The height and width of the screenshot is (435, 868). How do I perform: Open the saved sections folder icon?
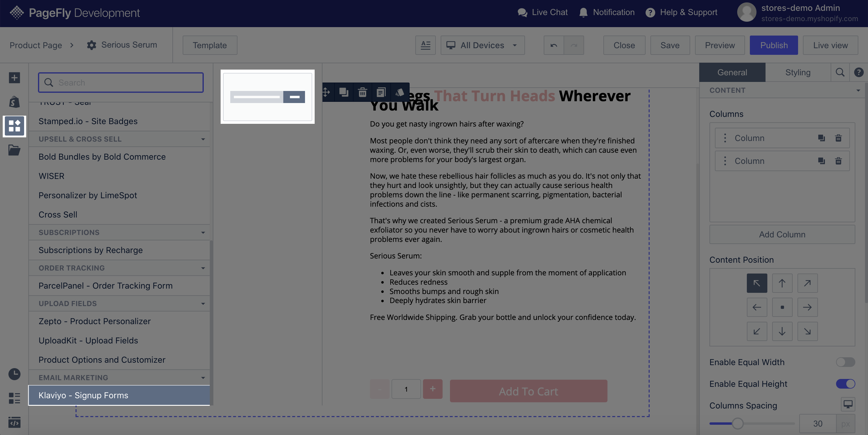click(14, 150)
